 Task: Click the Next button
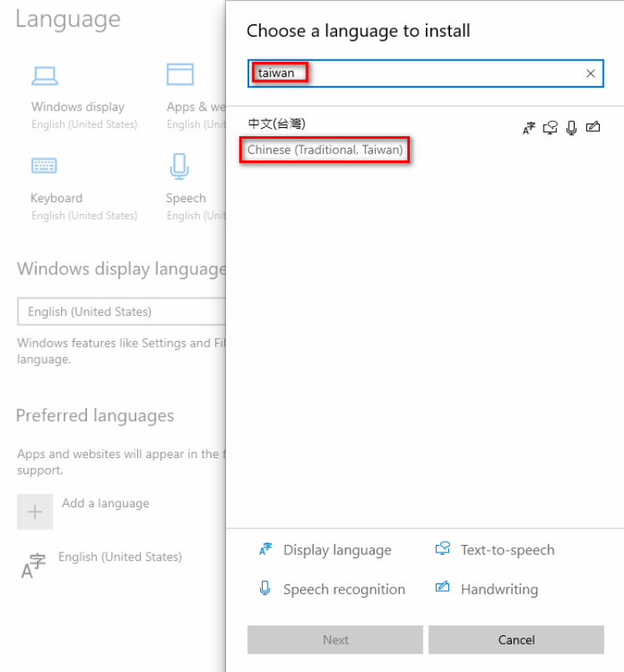tap(335, 639)
